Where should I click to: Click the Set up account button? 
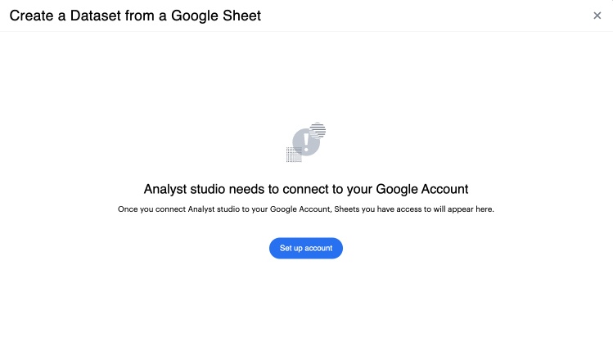coord(306,248)
